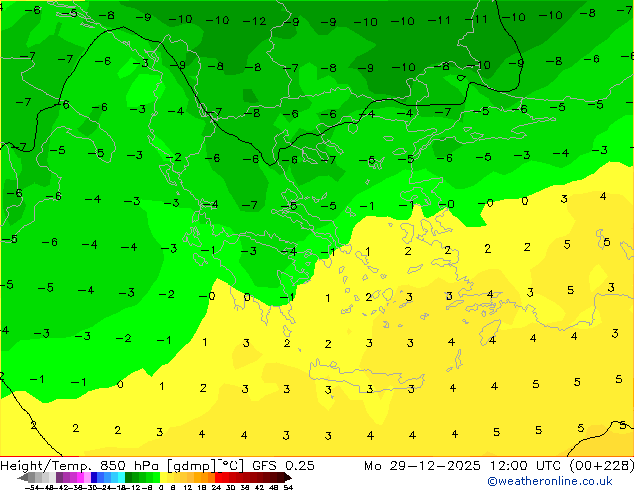Click the left arrow end of the color scale
The width and height of the screenshot is (634, 490).
(22, 477)
